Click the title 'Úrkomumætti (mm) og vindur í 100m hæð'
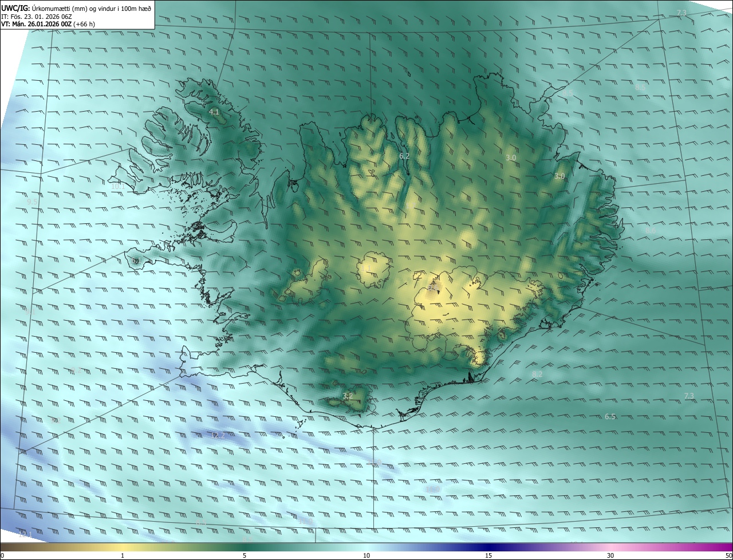The height and width of the screenshot is (560, 733). pos(92,7)
